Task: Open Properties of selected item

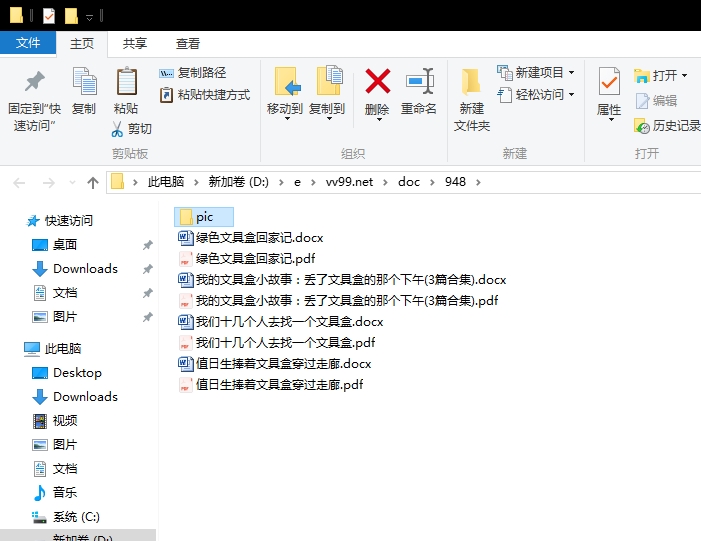Action: [609, 94]
